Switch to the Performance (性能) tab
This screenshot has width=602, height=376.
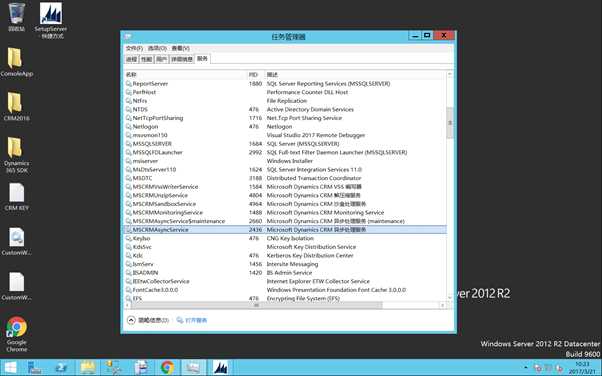(146, 59)
